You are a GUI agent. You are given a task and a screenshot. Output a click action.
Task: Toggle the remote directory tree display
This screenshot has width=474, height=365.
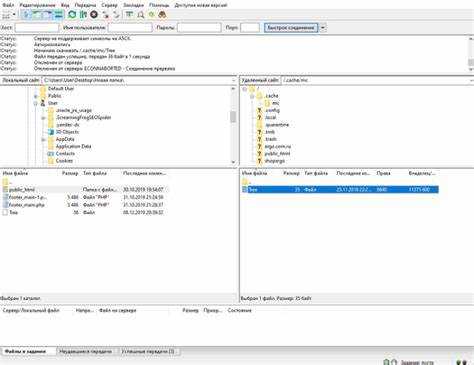pyautogui.click(x=47, y=15)
